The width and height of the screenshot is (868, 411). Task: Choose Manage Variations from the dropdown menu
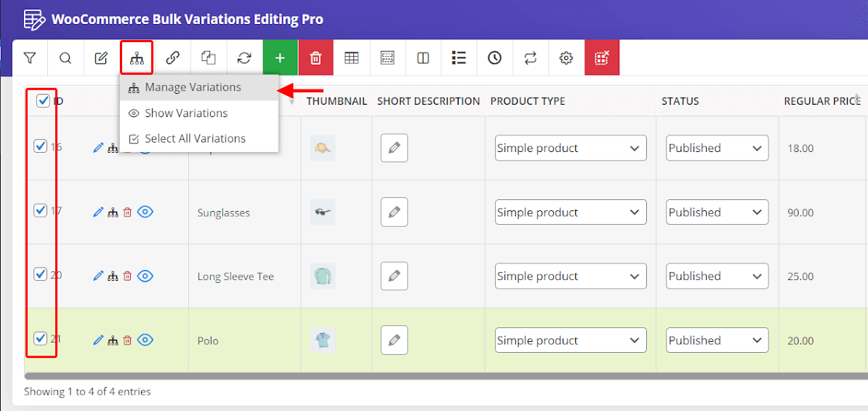coord(193,87)
